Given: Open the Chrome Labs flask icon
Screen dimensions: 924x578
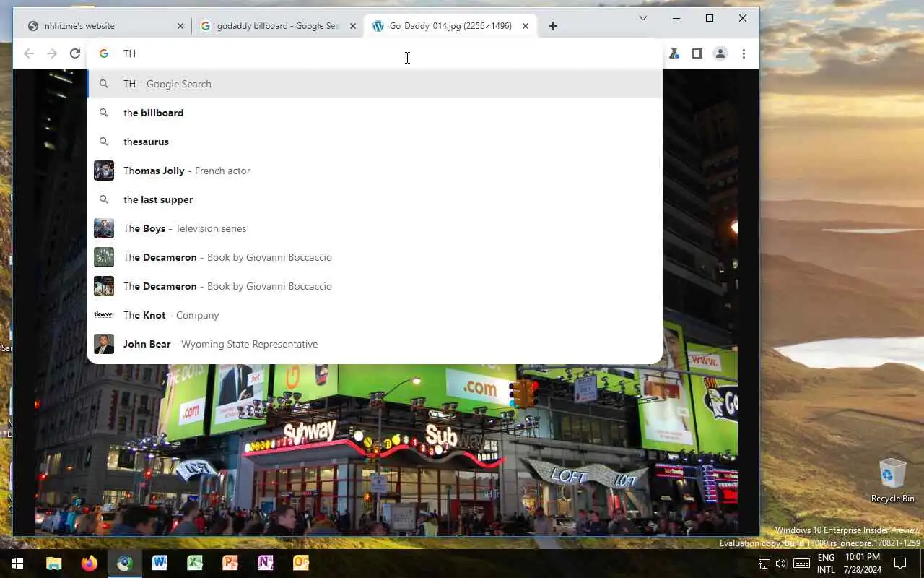Looking at the screenshot, I should (x=674, y=53).
